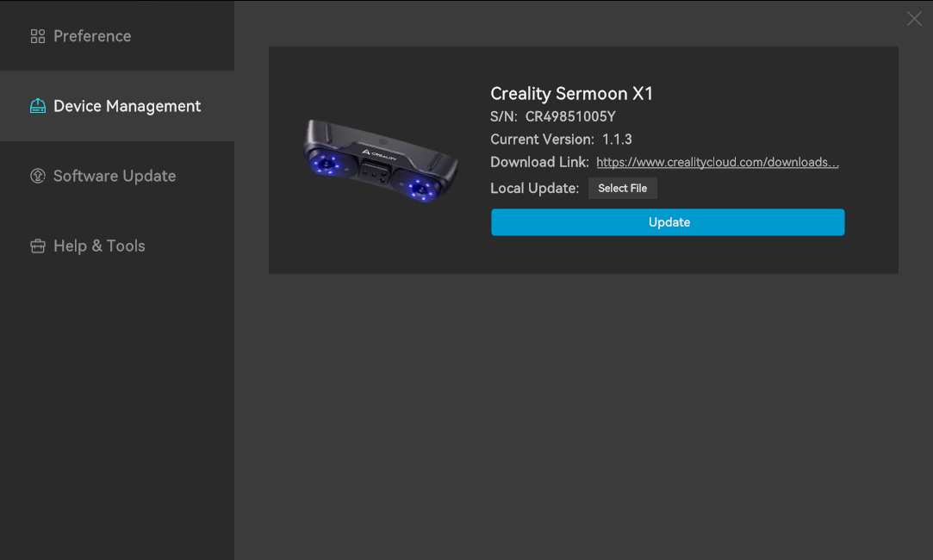The height and width of the screenshot is (560, 933).
Task: Click the Software Update arrow icon
Action: pos(38,176)
